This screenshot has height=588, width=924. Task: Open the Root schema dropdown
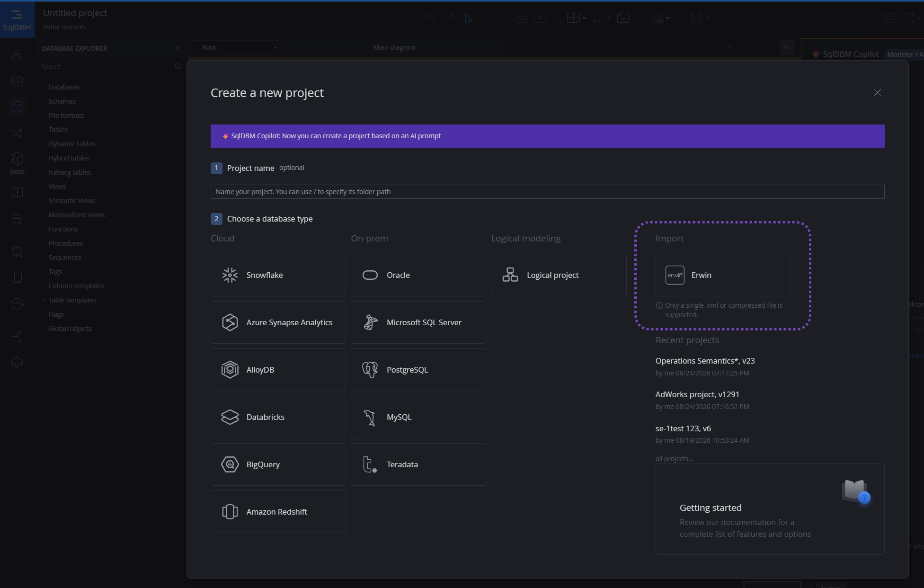point(237,47)
